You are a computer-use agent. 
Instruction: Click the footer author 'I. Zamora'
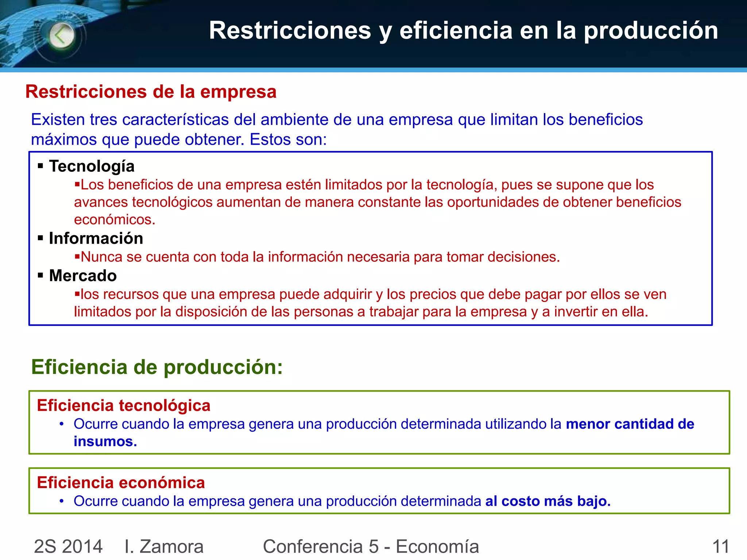pos(164,547)
